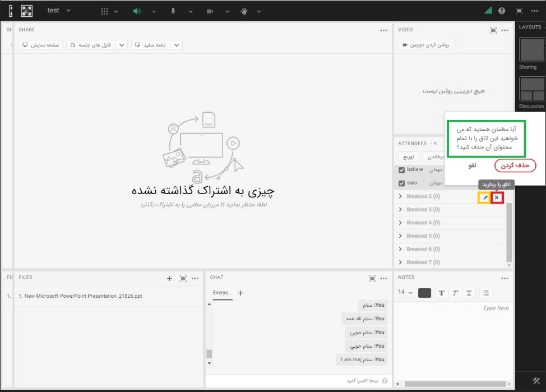546x392 pixels.
Task: Expand the Breakout 4 room
Action: [400, 223]
